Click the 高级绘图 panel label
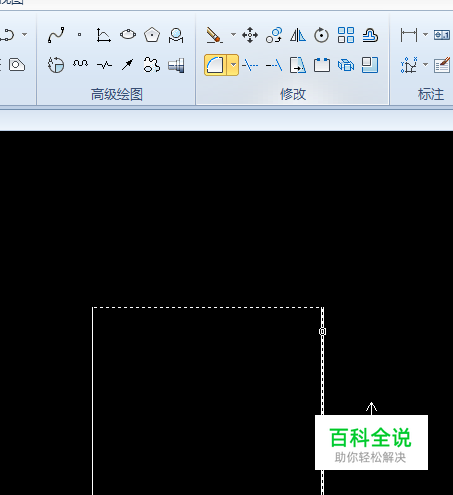 (x=117, y=94)
